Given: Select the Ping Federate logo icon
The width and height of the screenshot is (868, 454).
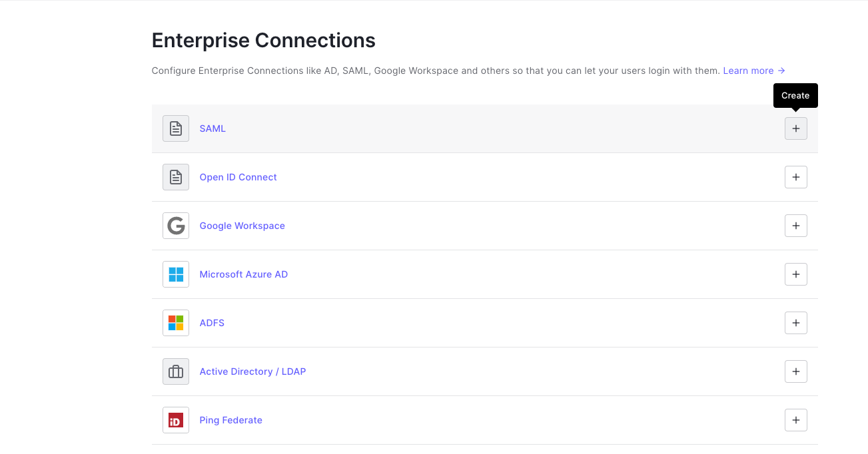Looking at the screenshot, I should [x=176, y=419].
